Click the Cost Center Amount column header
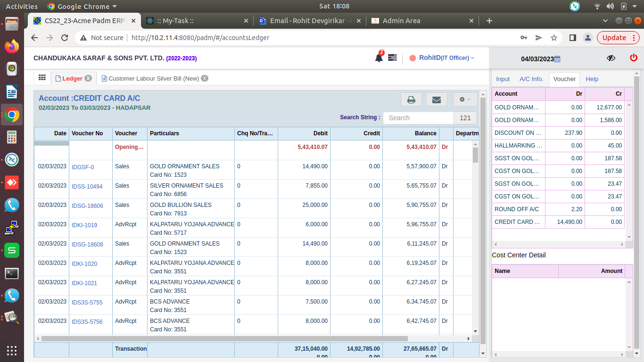The width and height of the screenshot is (644, 362). point(592,271)
